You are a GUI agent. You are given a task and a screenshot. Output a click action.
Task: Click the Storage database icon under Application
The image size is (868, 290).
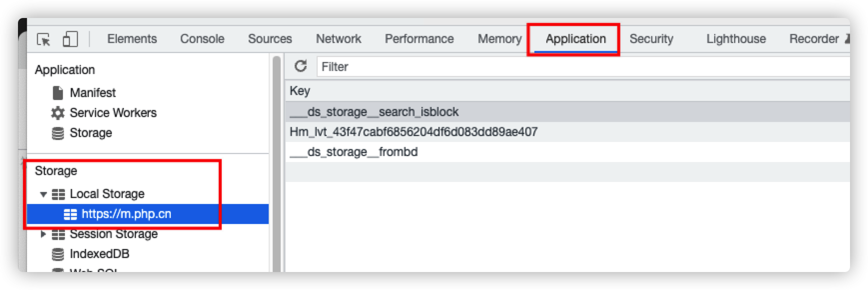[x=58, y=133]
